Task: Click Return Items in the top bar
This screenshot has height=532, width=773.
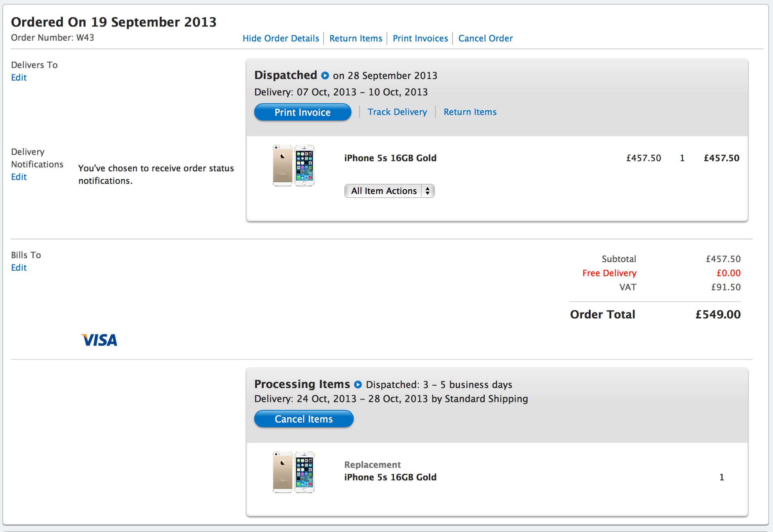Action: pyautogui.click(x=356, y=38)
